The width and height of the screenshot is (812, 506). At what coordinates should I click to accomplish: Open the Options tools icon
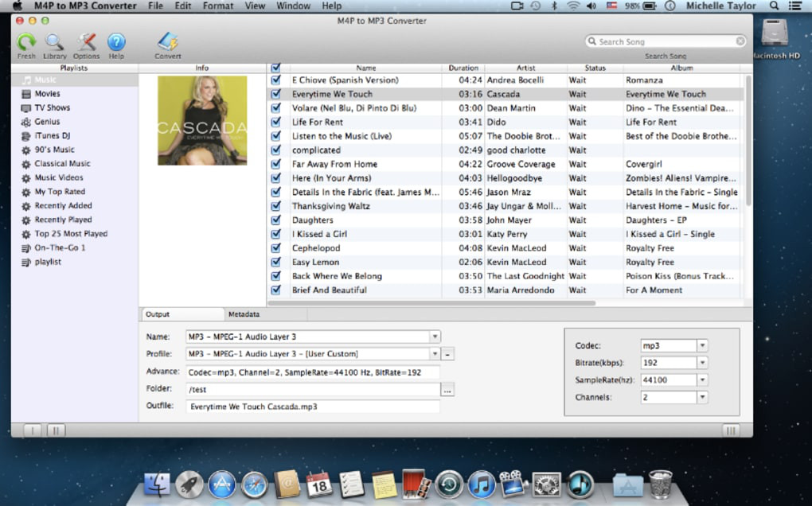(x=86, y=42)
